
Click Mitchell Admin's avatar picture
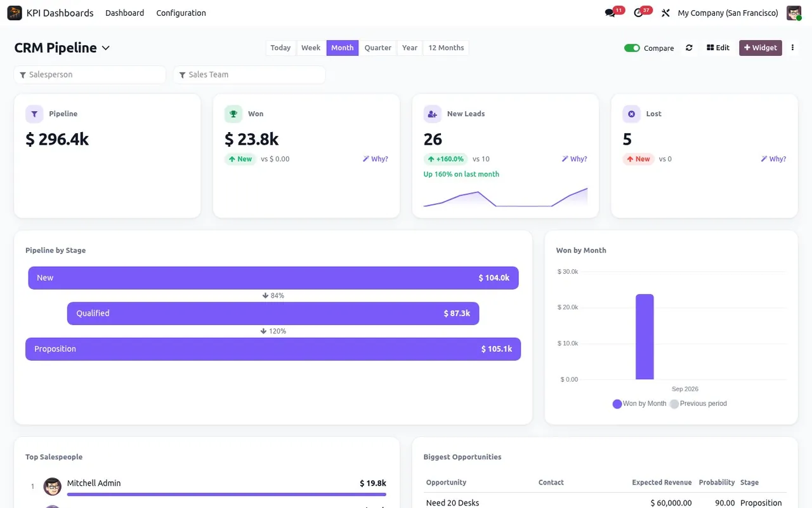(x=53, y=487)
